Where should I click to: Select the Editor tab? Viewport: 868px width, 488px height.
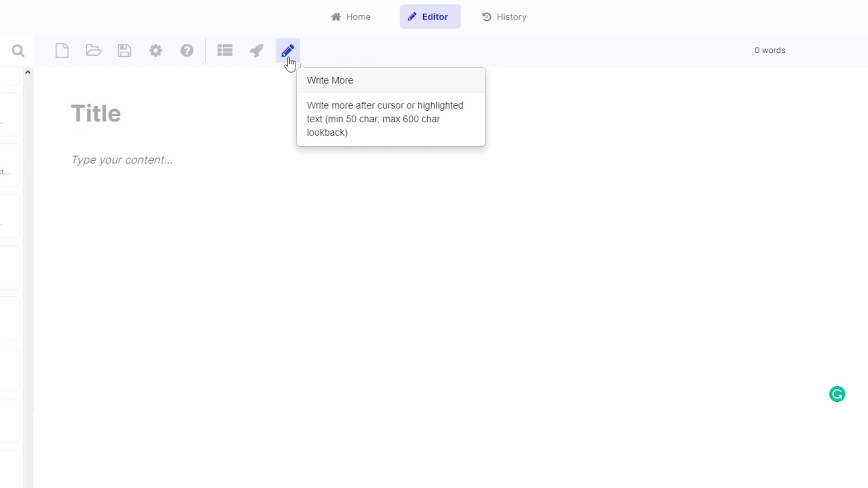[430, 17]
